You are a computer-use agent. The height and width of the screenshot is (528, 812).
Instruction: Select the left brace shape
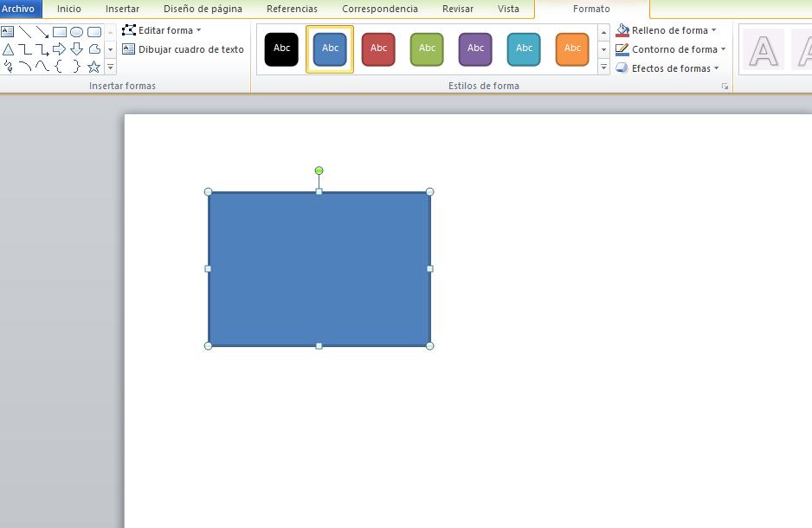click(x=59, y=67)
